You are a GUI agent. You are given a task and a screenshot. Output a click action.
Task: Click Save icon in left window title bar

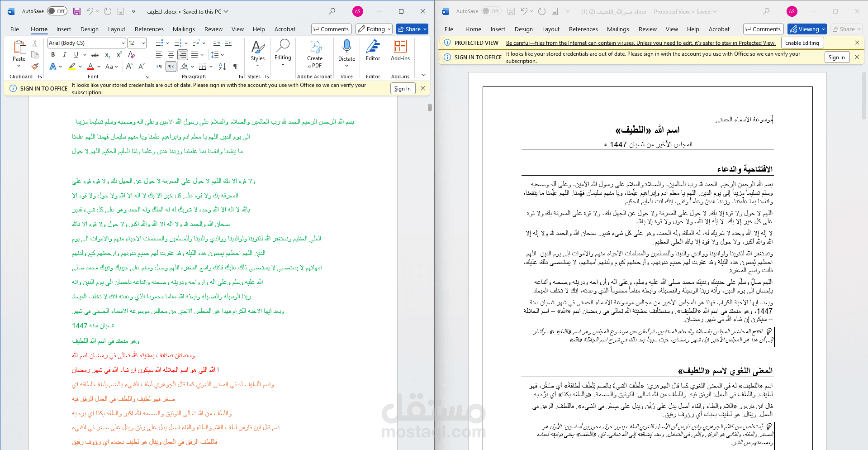[77, 11]
